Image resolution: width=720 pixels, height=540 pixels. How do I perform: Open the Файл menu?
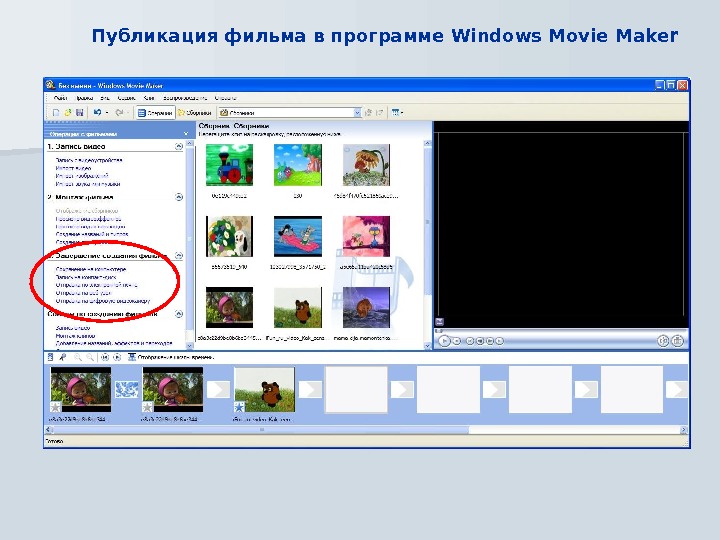[x=60, y=98]
